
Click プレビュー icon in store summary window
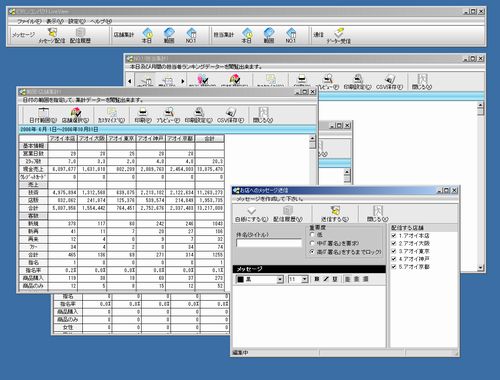click(x=168, y=115)
